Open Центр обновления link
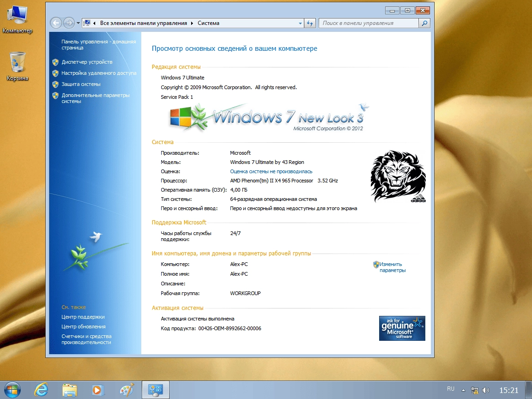 pos(84,326)
